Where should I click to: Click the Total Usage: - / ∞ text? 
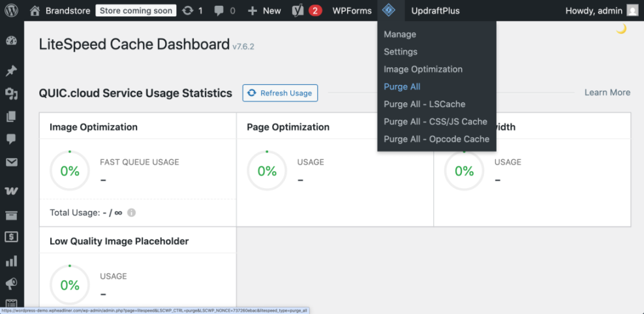86,213
